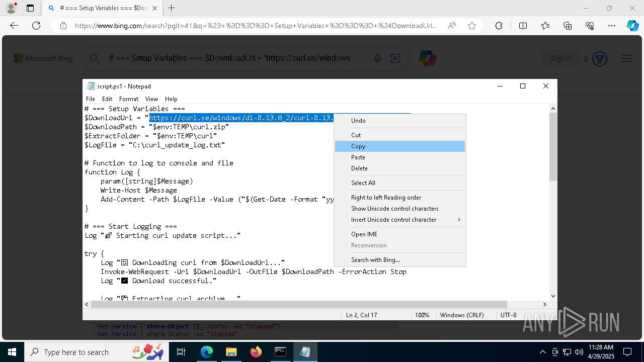Click the $LogFile line in Notepad
The width and height of the screenshot is (644, 362).
pyautogui.click(x=154, y=145)
